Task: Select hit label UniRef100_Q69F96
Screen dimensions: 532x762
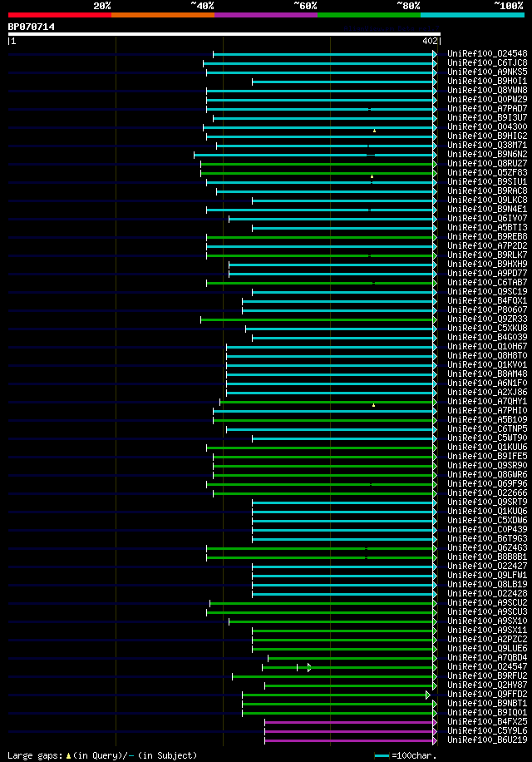Action: [487, 484]
